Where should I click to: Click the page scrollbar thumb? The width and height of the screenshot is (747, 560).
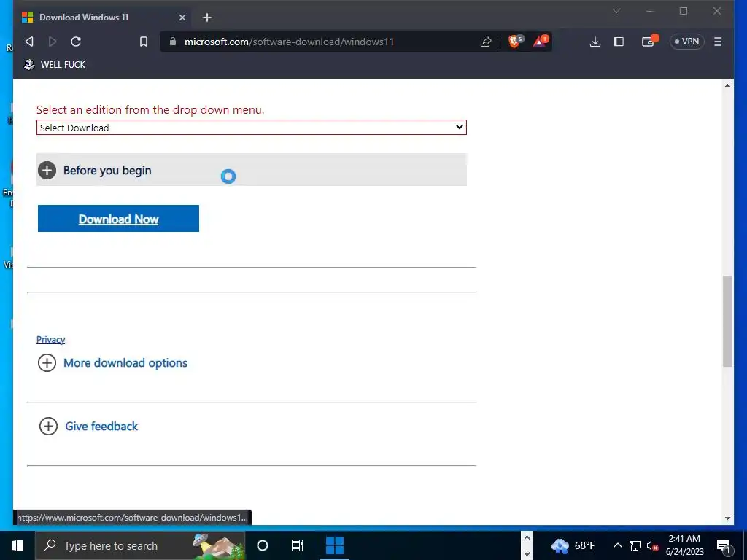point(727,321)
